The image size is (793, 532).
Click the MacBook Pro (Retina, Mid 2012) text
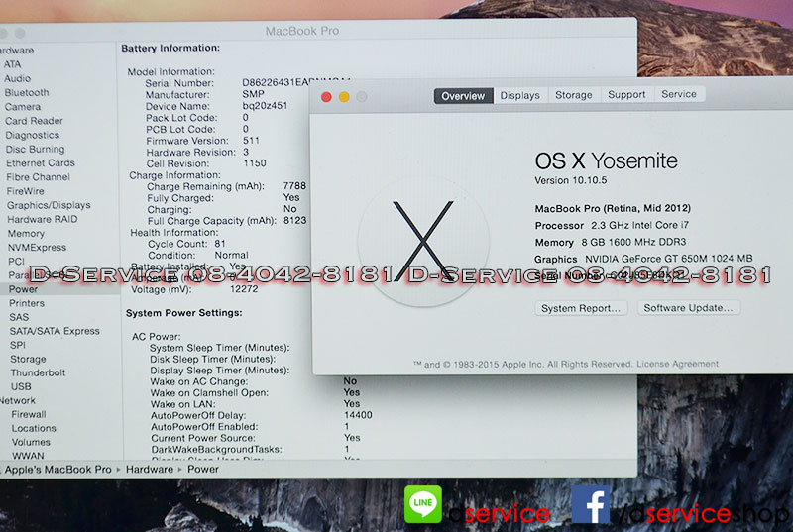[613, 208]
